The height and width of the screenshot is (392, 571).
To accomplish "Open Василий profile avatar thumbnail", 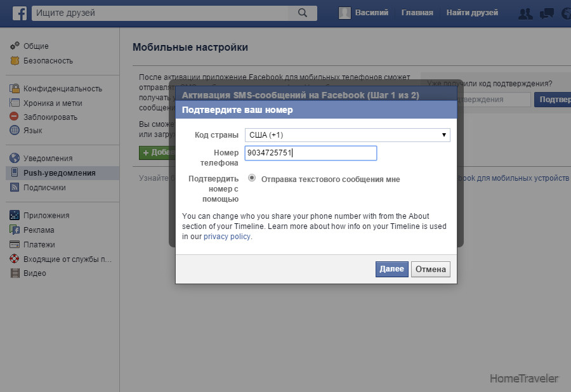I will [x=345, y=13].
